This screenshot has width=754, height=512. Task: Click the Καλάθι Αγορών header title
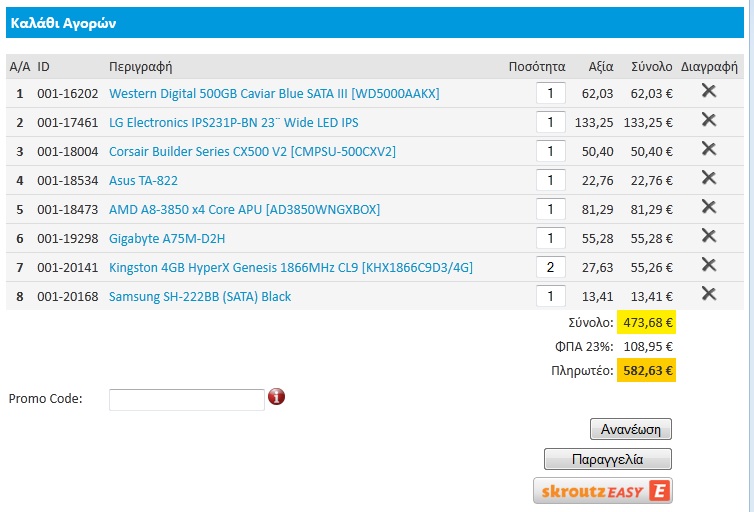(63, 23)
